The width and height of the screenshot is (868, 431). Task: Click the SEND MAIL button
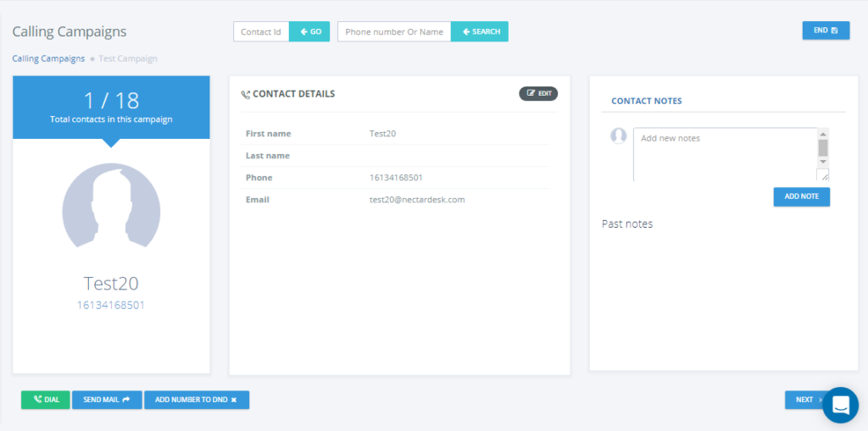click(x=107, y=400)
